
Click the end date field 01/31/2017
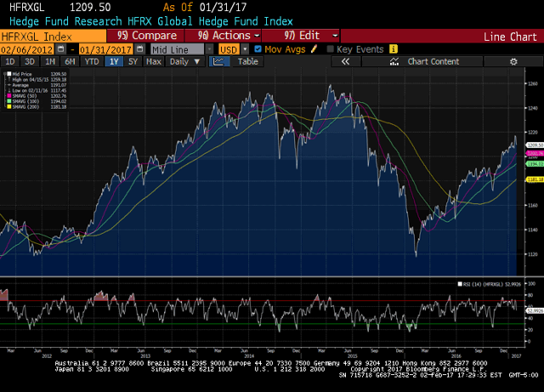point(105,49)
